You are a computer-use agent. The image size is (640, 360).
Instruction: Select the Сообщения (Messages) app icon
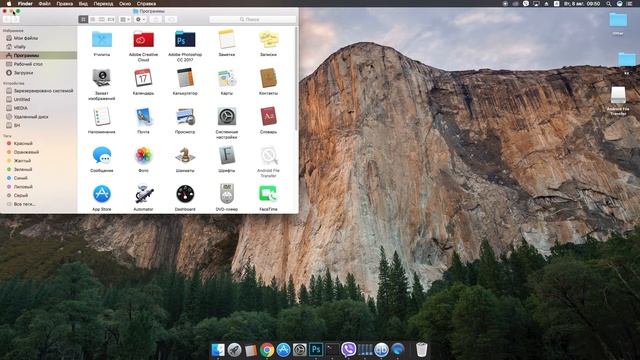(x=102, y=156)
